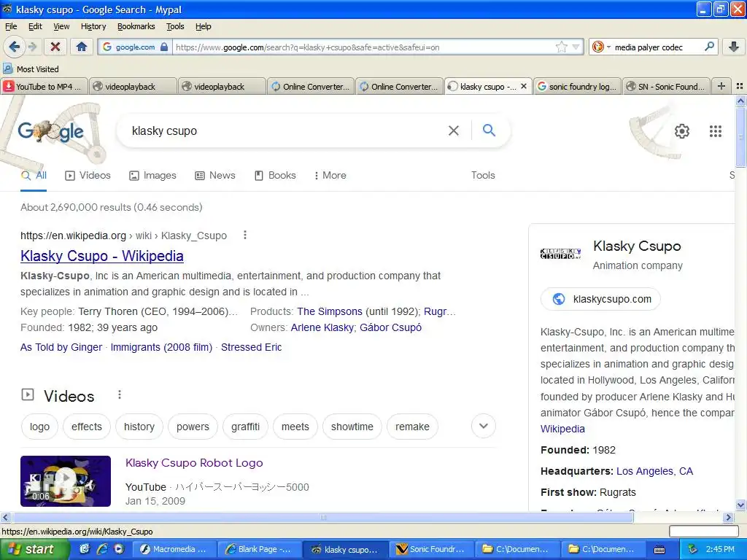
Task: Open The Simpsons link
Action: click(330, 311)
